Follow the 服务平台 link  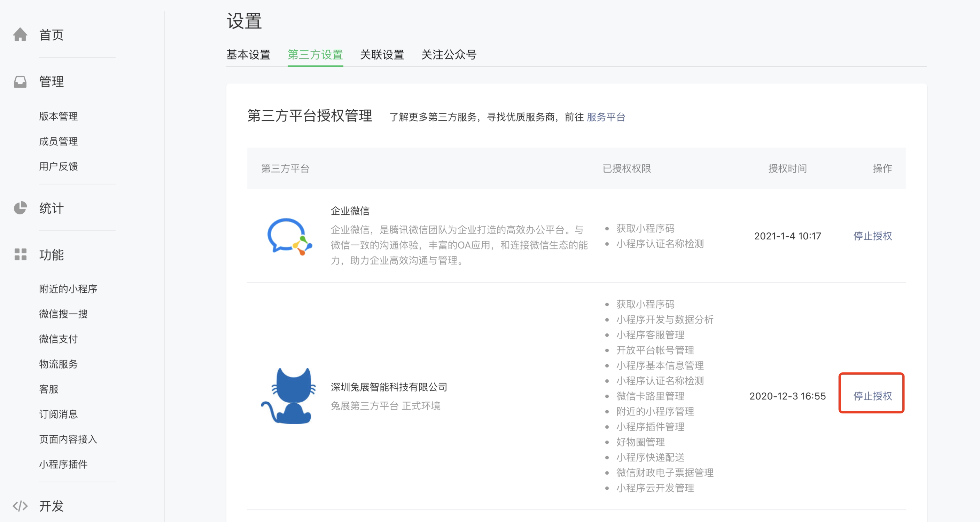point(606,117)
